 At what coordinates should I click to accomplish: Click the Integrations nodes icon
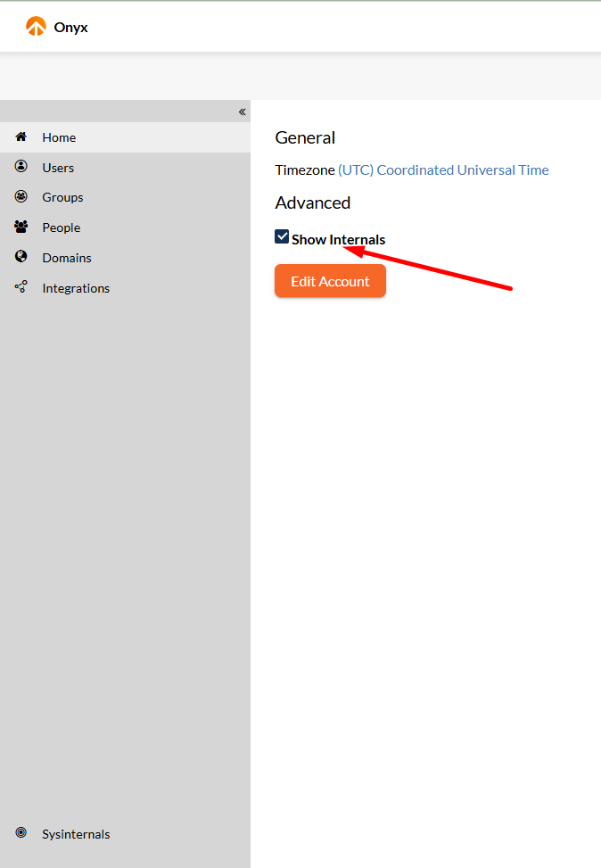[21, 286]
